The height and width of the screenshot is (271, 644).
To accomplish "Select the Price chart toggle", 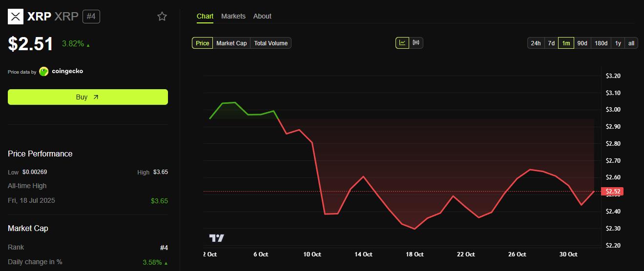I will (202, 43).
